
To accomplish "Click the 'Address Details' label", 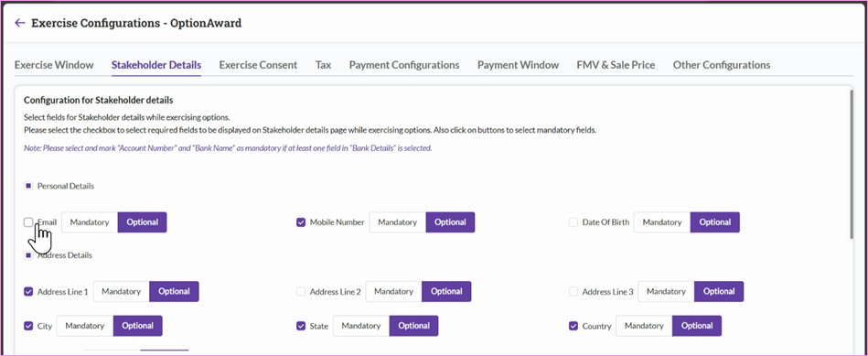I will click(x=65, y=255).
